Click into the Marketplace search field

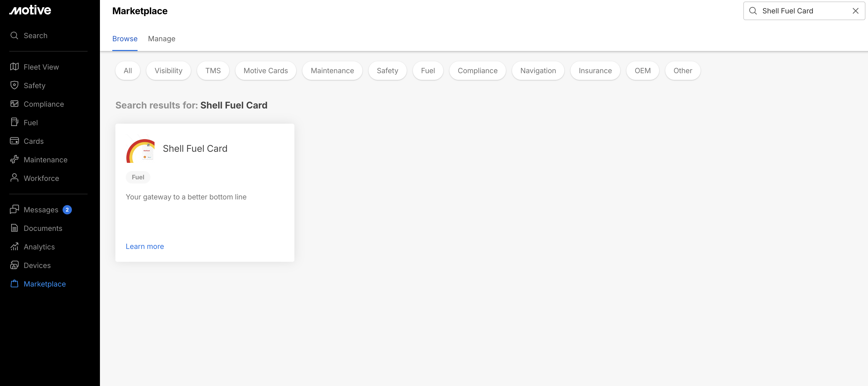tap(804, 11)
